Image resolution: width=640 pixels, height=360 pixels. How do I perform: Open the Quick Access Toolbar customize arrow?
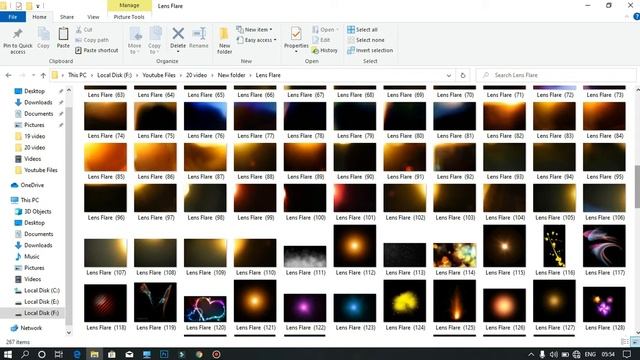coord(38,6)
